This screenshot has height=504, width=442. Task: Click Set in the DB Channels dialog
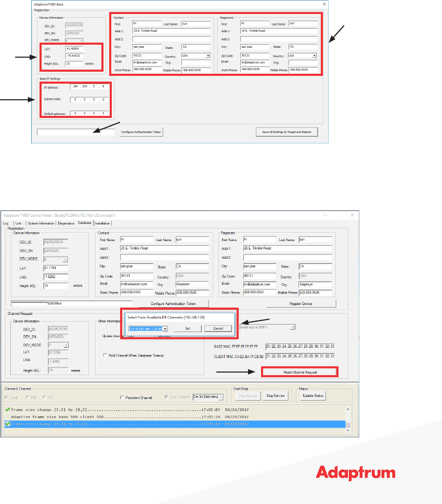pyautogui.click(x=188, y=329)
